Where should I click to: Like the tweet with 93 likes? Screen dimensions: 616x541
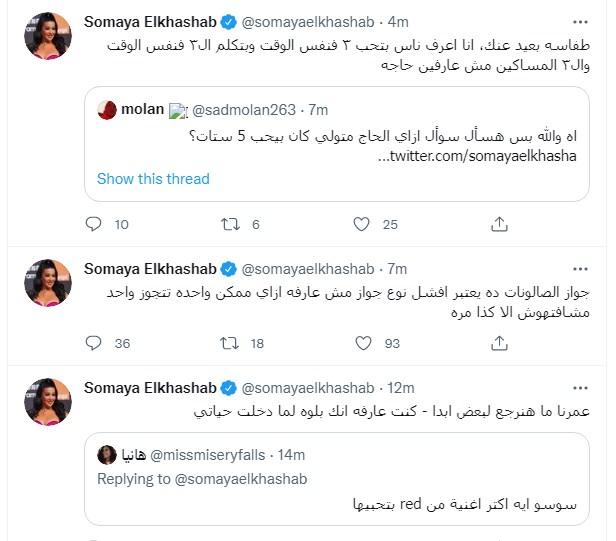[x=364, y=344]
